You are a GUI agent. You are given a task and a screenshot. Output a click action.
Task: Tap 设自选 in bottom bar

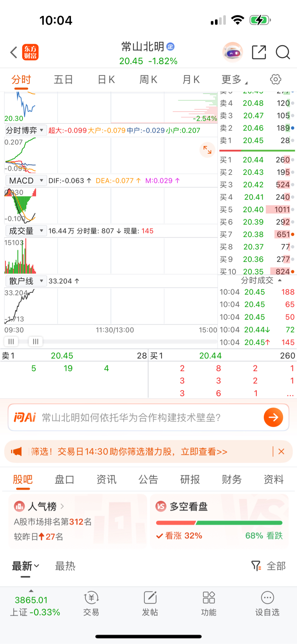267,603
